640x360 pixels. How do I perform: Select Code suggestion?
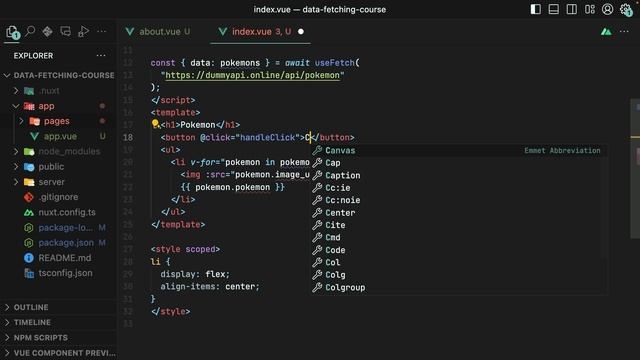click(458, 250)
